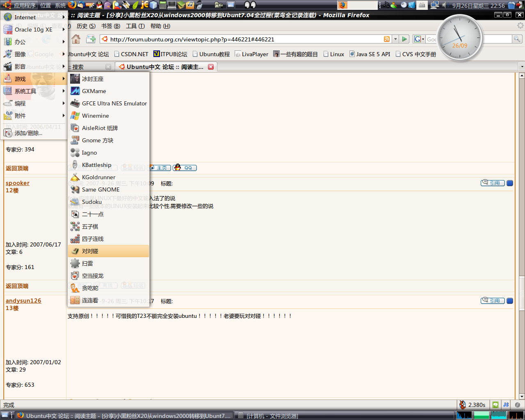Click QQ button under post
525x420 pixels.
185,167
